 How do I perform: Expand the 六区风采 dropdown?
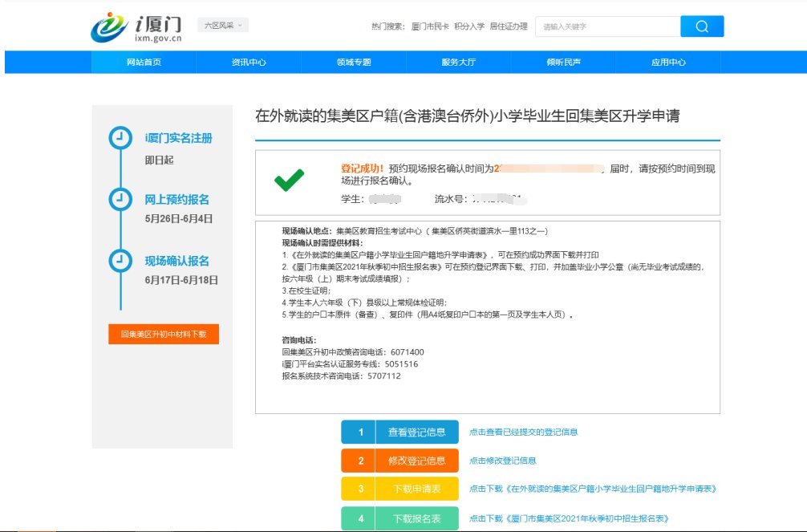coord(222,26)
